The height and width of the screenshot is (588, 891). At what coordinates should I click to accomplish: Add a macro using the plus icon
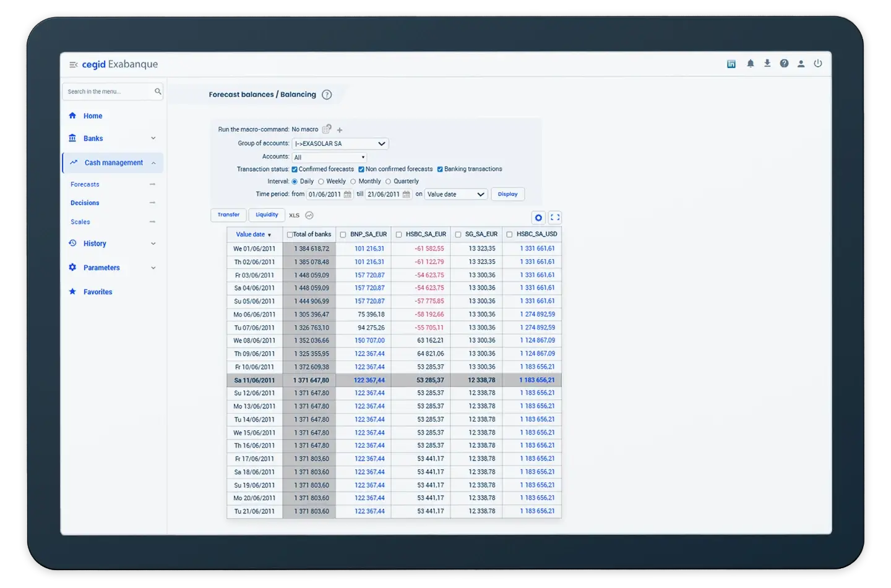point(339,130)
